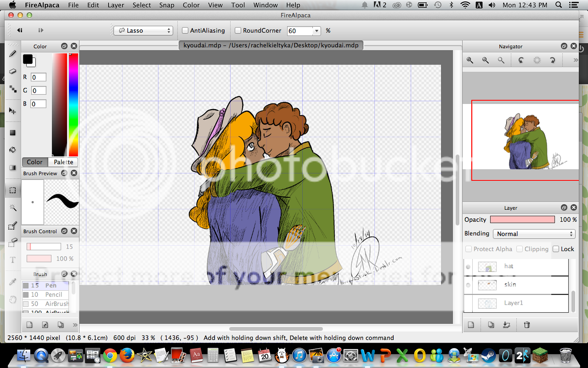
Task: Click the undo arrow in top toolbar
Action: click(20, 30)
